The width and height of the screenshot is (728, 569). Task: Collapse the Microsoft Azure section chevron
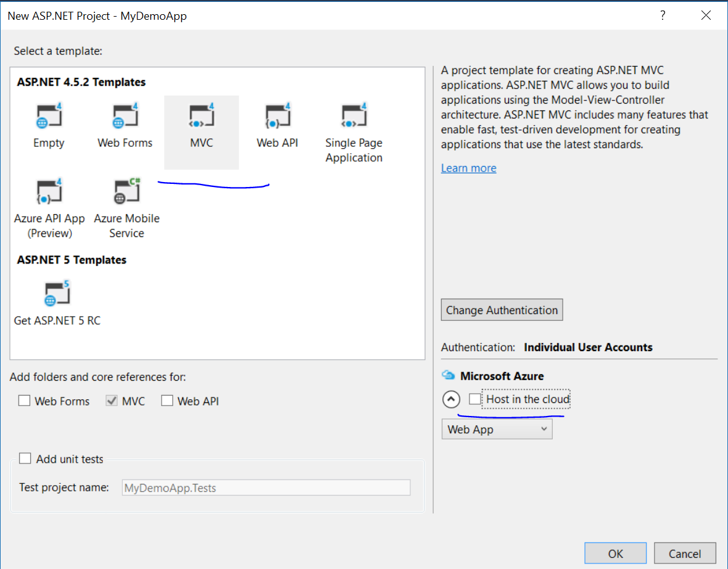451,399
